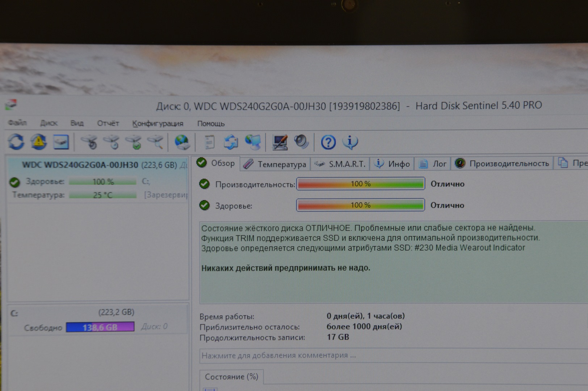Open help via blue question mark icon
The width and height of the screenshot is (588, 391).
pyautogui.click(x=328, y=142)
